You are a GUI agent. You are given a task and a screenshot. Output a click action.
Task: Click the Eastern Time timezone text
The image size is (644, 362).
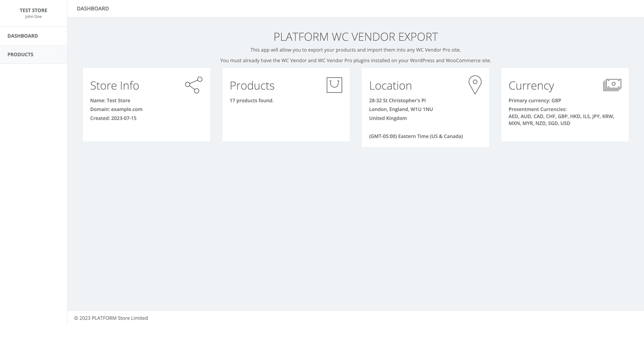(416, 136)
